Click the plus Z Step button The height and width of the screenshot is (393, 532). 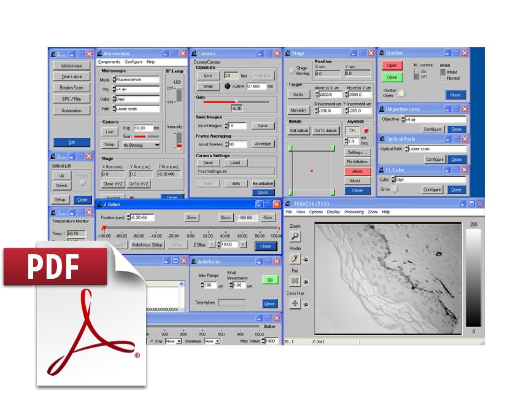pos(243,244)
